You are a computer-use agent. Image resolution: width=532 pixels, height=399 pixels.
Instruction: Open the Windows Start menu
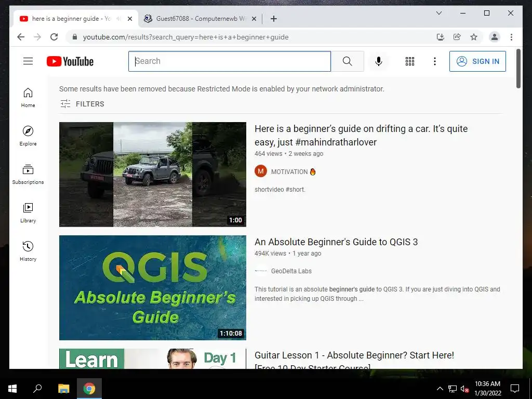tap(12, 389)
